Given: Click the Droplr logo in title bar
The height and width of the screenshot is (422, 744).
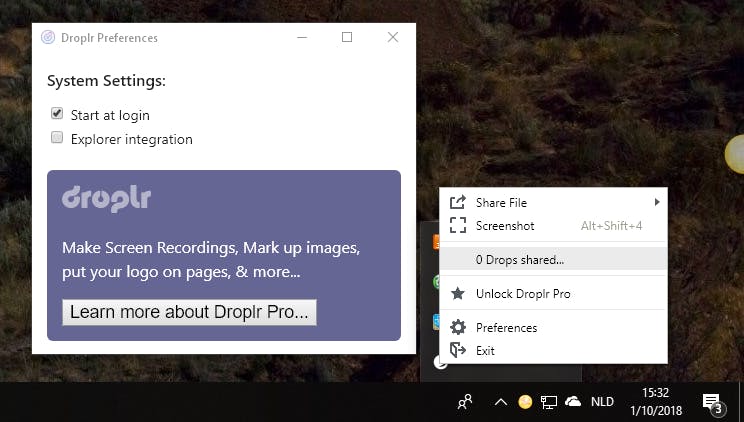Looking at the screenshot, I should (48, 37).
